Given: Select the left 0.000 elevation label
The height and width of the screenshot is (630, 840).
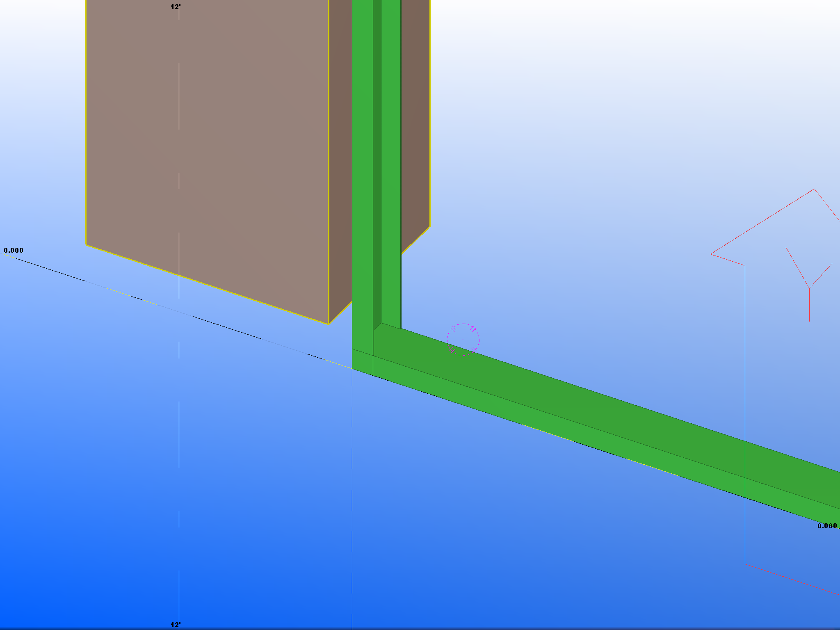Looking at the screenshot, I should click(x=14, y=250).
